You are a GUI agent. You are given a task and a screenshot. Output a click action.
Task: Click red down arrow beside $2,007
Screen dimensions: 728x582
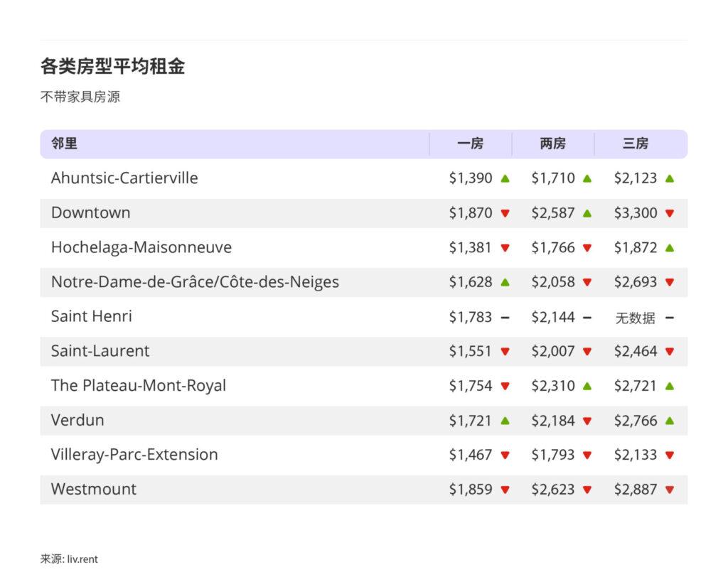click(x=587, y=352)
